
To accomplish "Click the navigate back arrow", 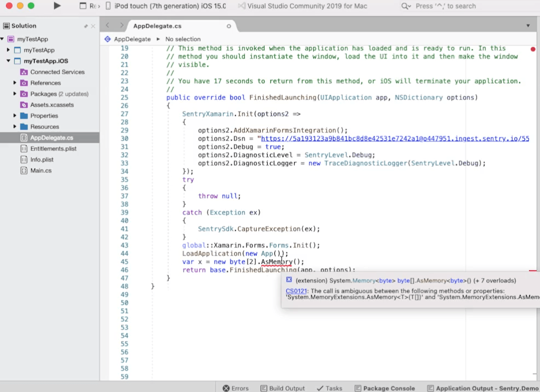I will [x=107, y=25].
